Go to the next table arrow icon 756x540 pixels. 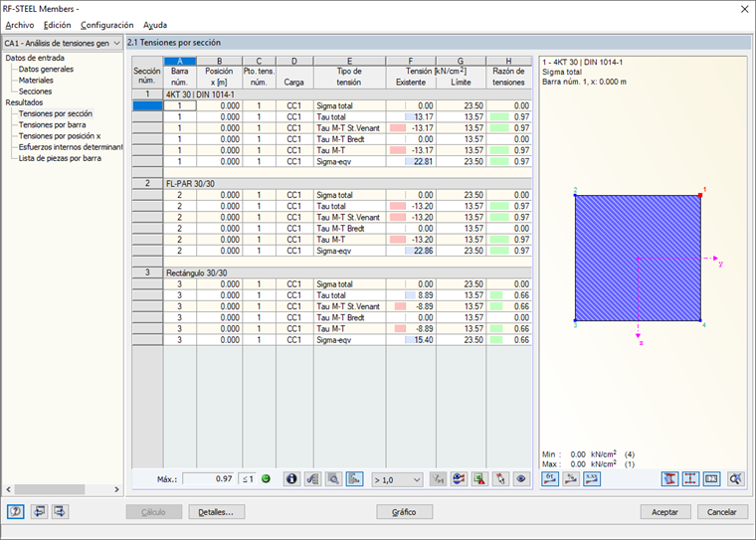(60, 511)
